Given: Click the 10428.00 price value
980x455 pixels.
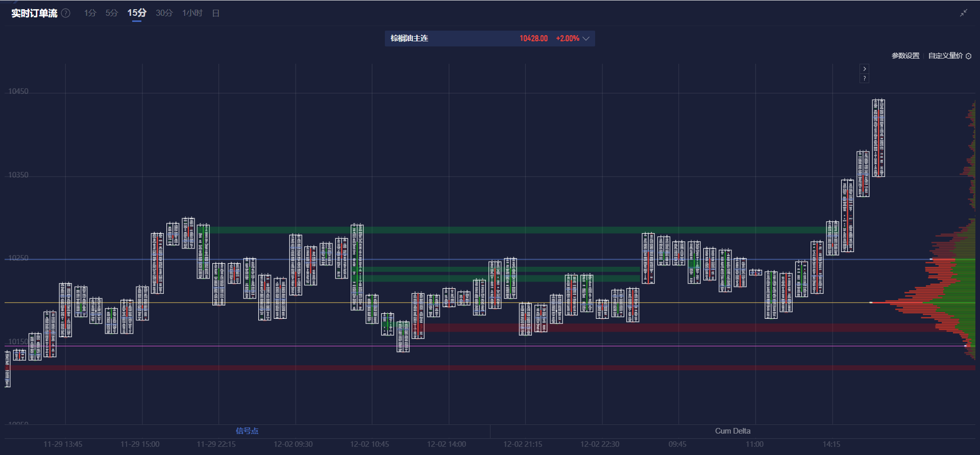Looking at the screenshot, I should point(533,39).
